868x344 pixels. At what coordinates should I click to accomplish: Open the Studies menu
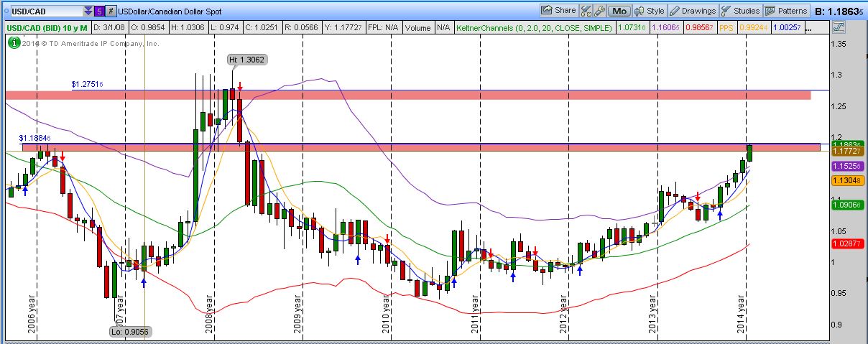(740, 11)
